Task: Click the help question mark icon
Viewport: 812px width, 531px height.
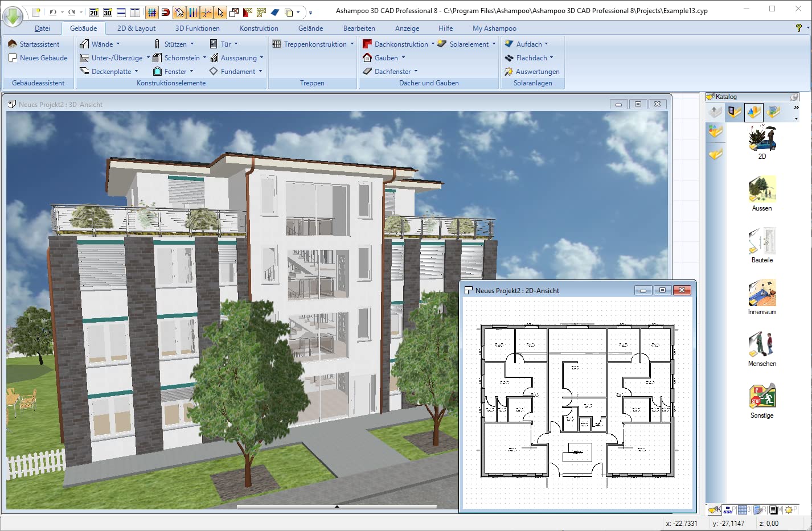Action: coord(798,28)
